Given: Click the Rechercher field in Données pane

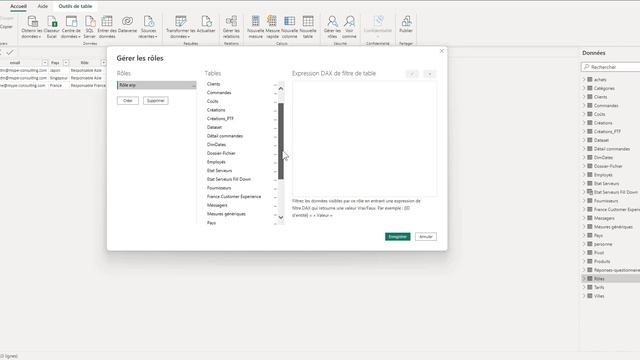Looking at the screenshot, I should (x=612, y=67).
